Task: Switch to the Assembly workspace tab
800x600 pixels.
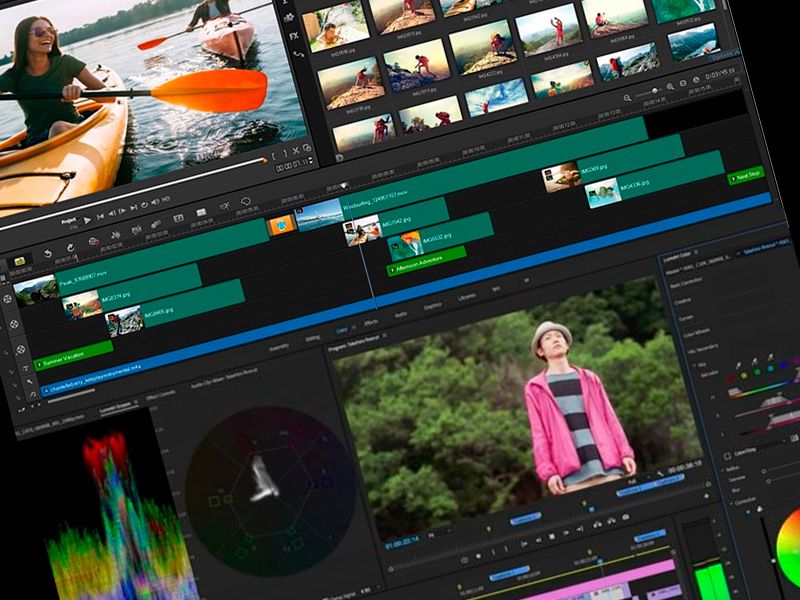Action: (x=279, y=347)
